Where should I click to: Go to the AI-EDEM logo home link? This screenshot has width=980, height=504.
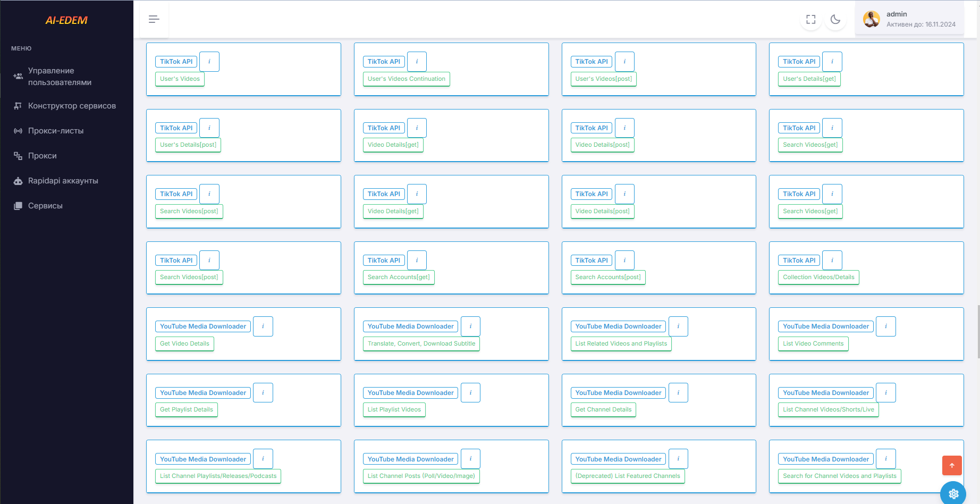(x=66, y=20)
